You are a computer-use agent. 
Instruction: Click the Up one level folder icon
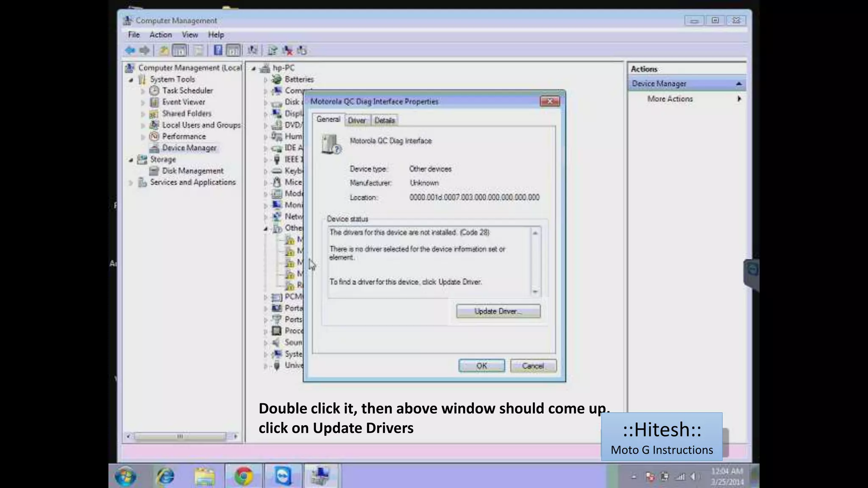(164, 50)
